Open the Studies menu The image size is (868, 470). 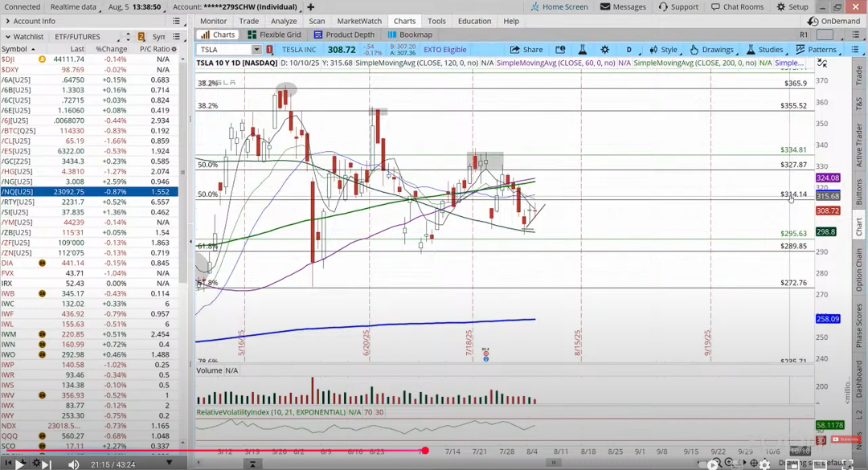coord(765,49)
